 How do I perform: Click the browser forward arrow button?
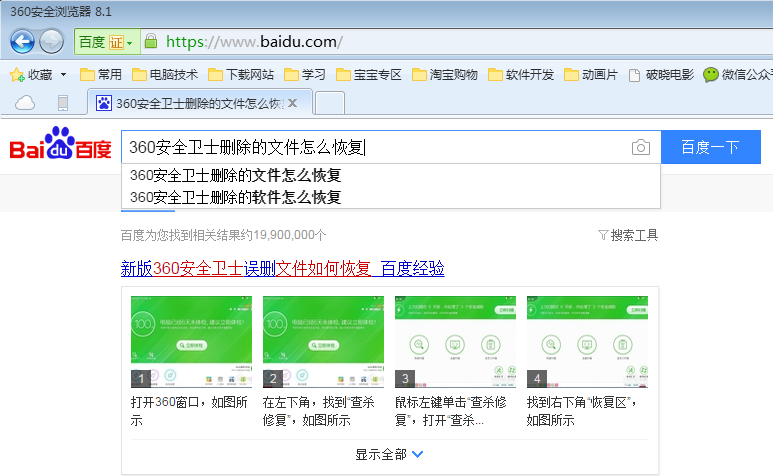pyautogui.click(x=51, y=41)
